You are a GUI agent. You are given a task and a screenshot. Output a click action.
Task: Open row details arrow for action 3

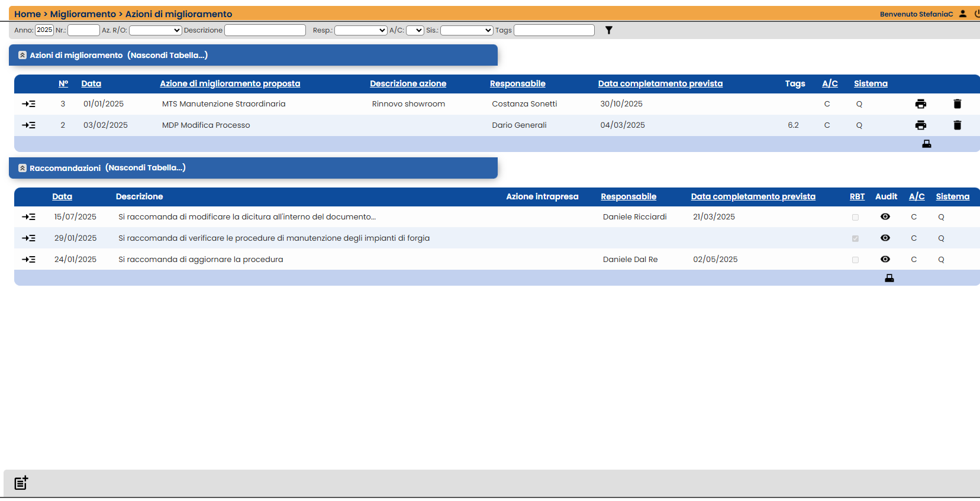coord(28,104)
